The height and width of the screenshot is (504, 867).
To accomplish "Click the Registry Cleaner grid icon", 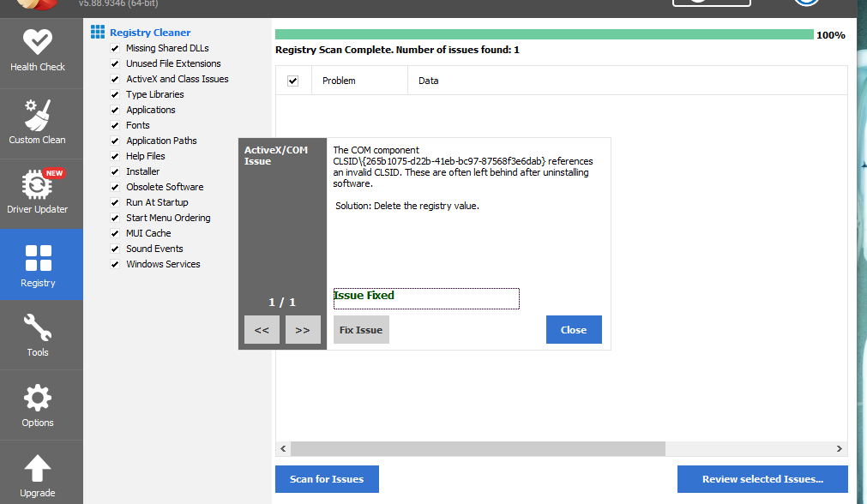I will click(98, 32).
